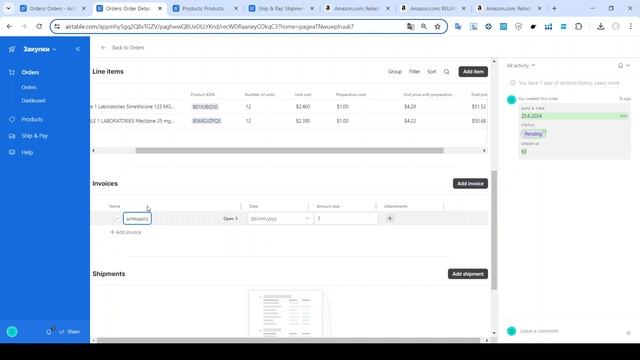Click back arrow beside Back to Orders

point(103,48)
